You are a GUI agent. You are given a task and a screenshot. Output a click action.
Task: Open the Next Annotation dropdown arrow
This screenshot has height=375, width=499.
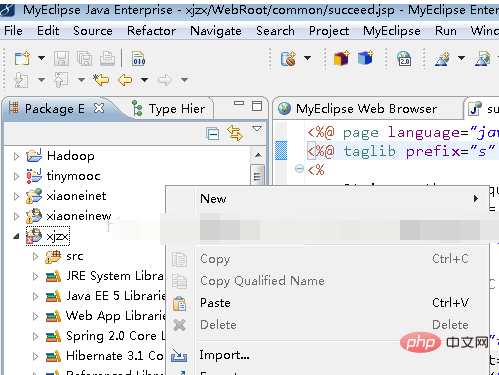pyautogui.click(x=41, y=80)
